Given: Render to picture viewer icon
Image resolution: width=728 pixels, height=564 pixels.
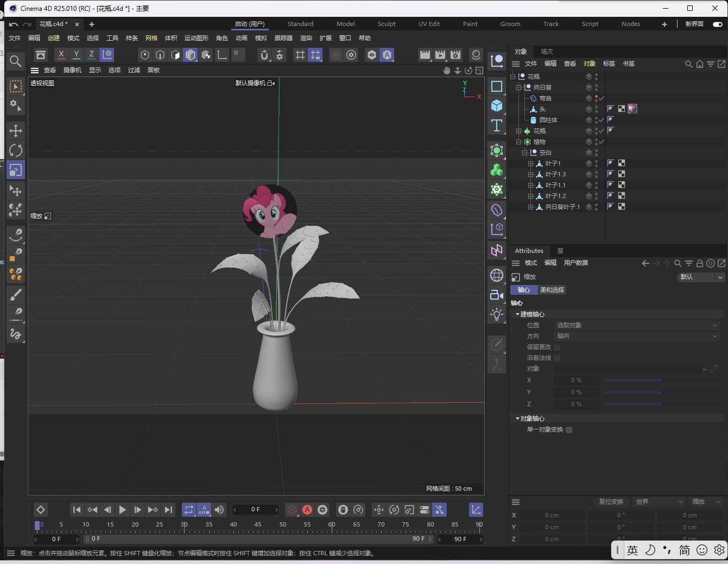Looking at the screenshot, I should pos(440,55).
